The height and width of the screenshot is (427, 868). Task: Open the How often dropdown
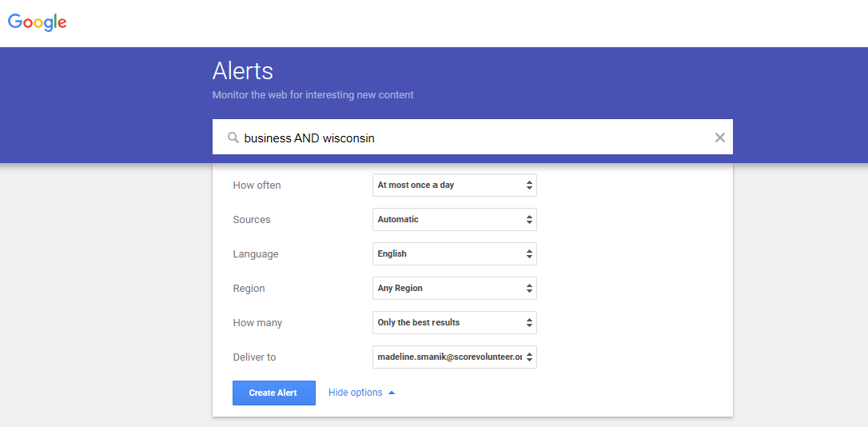[x=455, y=185]
